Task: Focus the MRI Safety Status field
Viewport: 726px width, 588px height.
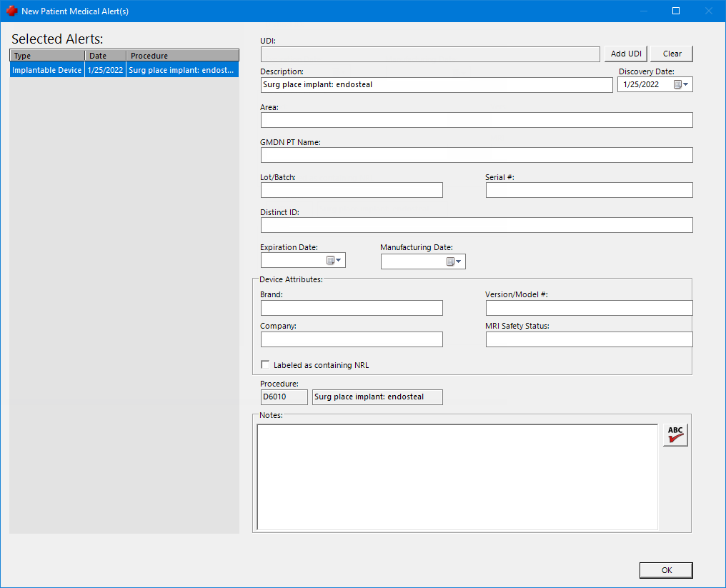Action: point(589,339)
